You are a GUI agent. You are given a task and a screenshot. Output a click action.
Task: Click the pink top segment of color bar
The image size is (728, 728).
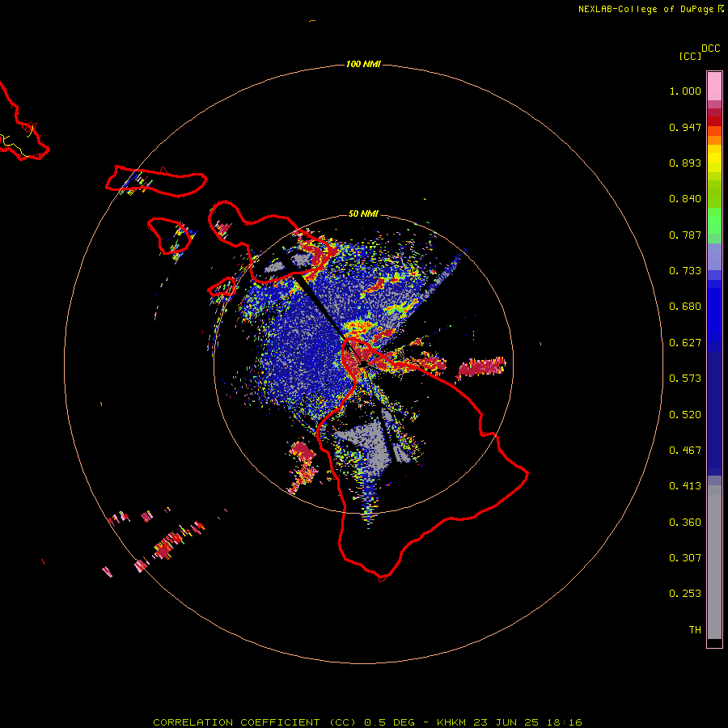click(x=714, y=87)
